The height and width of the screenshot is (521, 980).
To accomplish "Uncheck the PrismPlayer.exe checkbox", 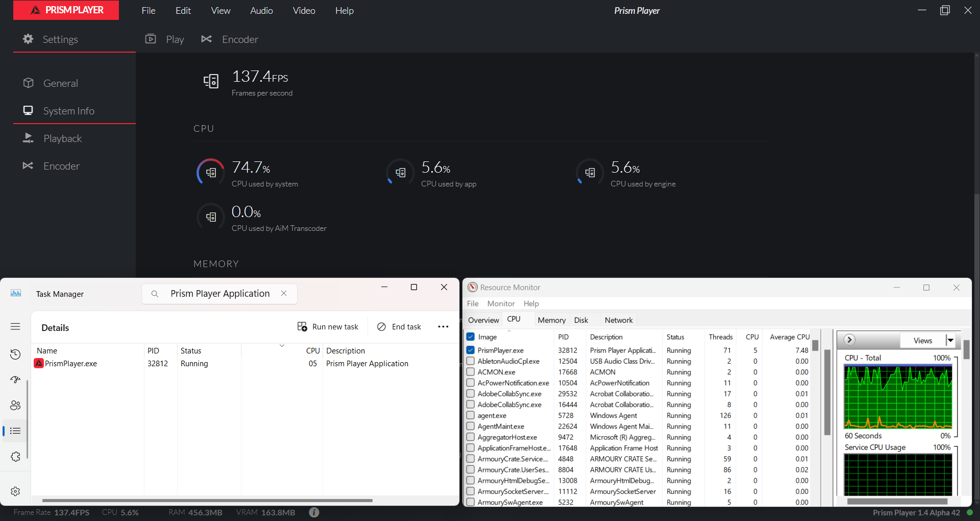I will coord(471,350).
